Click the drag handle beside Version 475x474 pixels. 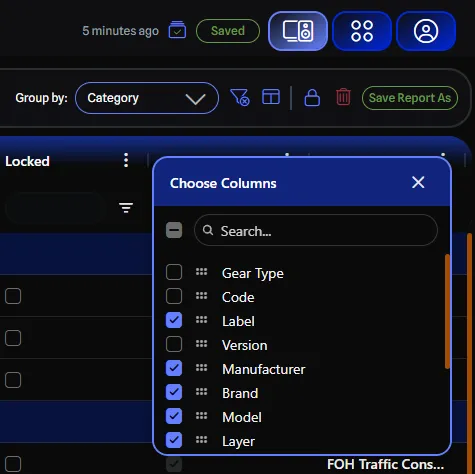point(201,344)
